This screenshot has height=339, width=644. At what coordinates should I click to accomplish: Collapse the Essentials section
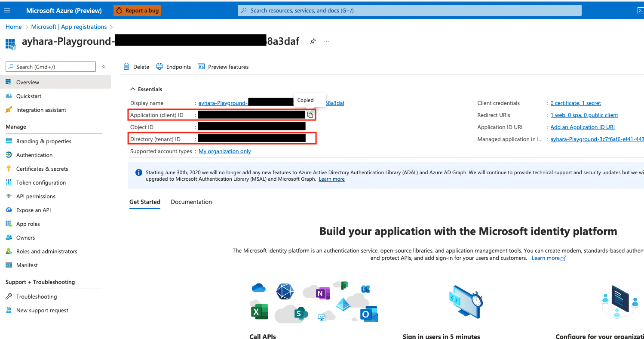pos(146,89)
